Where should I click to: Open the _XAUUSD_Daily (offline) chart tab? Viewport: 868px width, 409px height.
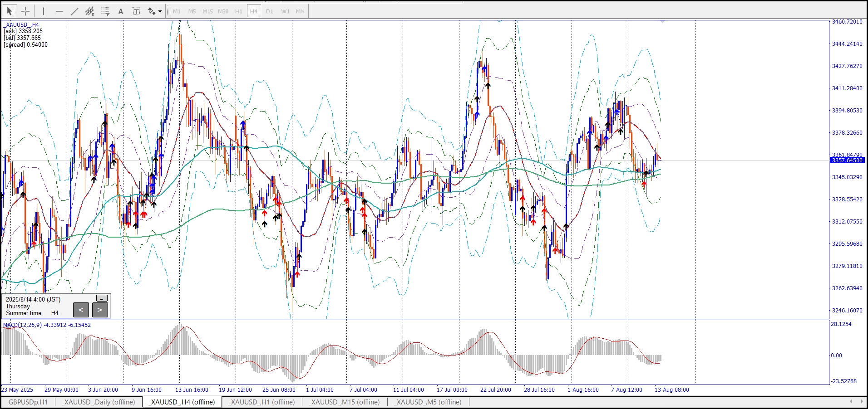point(99,402)
